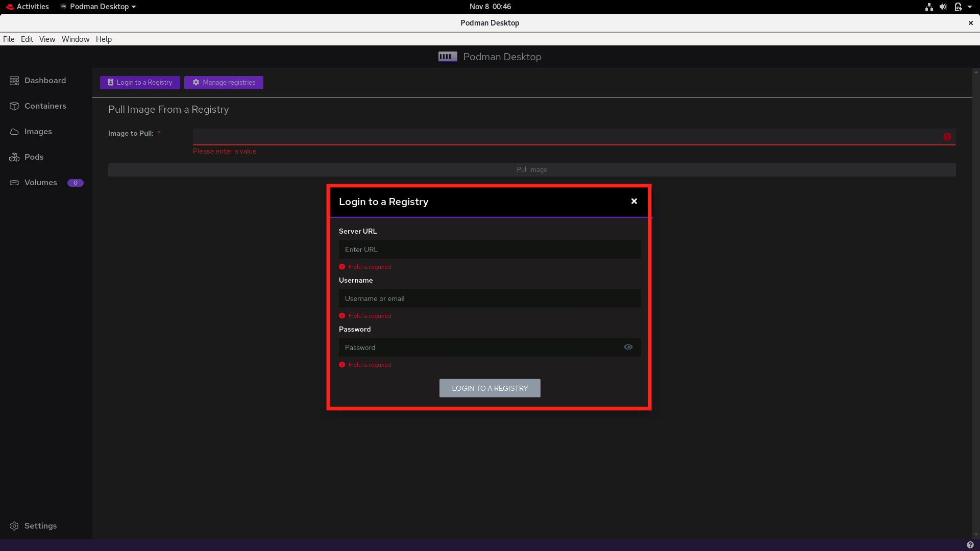Close the Login to a Registry dialog
980x551 pixels.
tap(634, 202)
